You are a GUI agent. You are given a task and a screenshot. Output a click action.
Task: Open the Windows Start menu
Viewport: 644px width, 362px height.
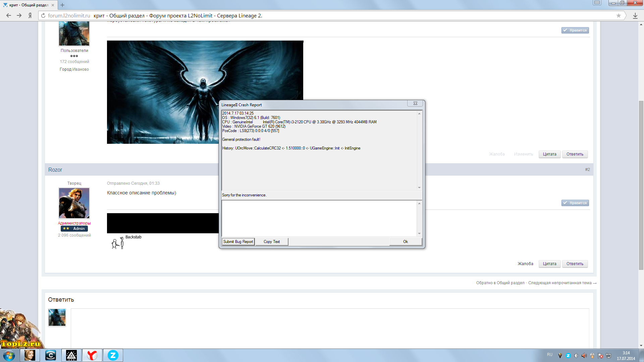tap(9, 355)
